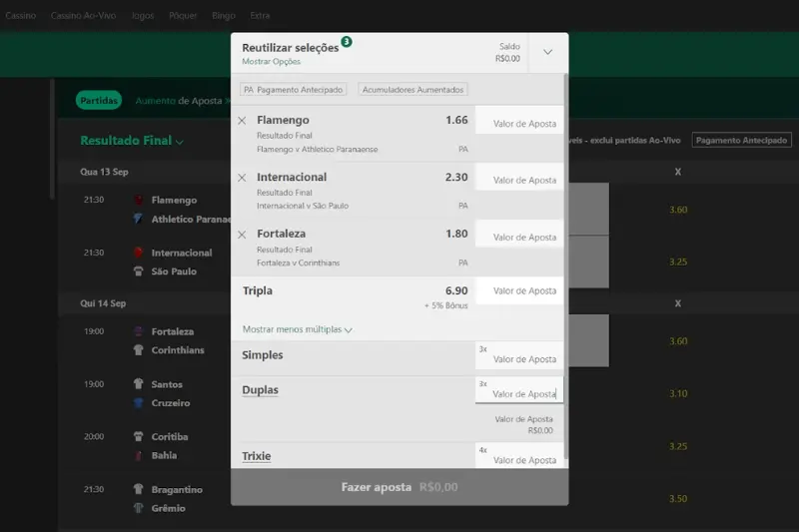The image size is (799, 532).
Task: Click the Internacional odds value 2.30
Action: 456,177
